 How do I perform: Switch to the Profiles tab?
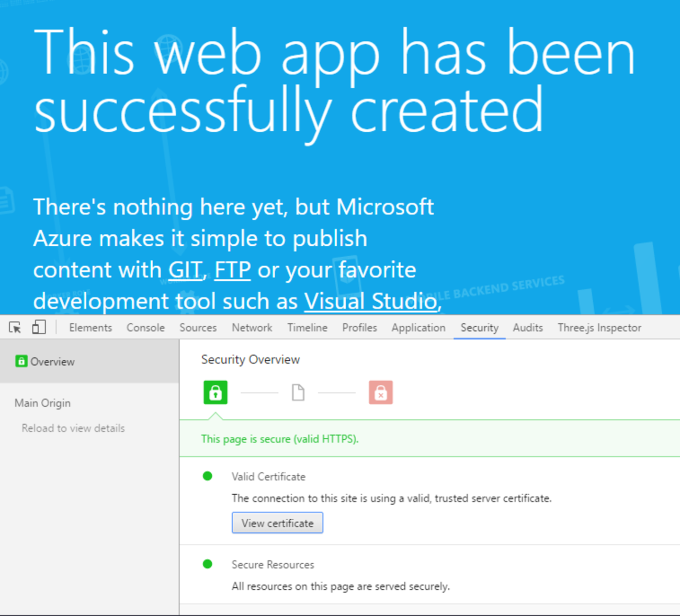360,328
